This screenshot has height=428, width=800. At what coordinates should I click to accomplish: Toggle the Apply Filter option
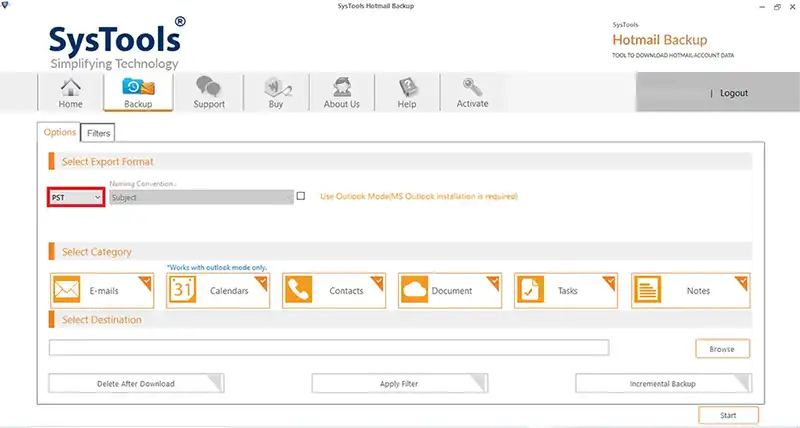pyautogui.click(x=399, y=384)
